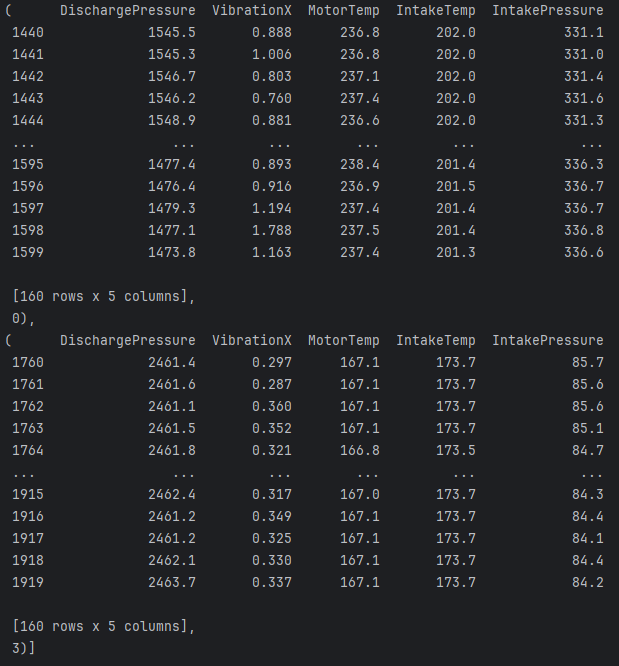Click the IntakeTemp value 173.5

(455, 450)
